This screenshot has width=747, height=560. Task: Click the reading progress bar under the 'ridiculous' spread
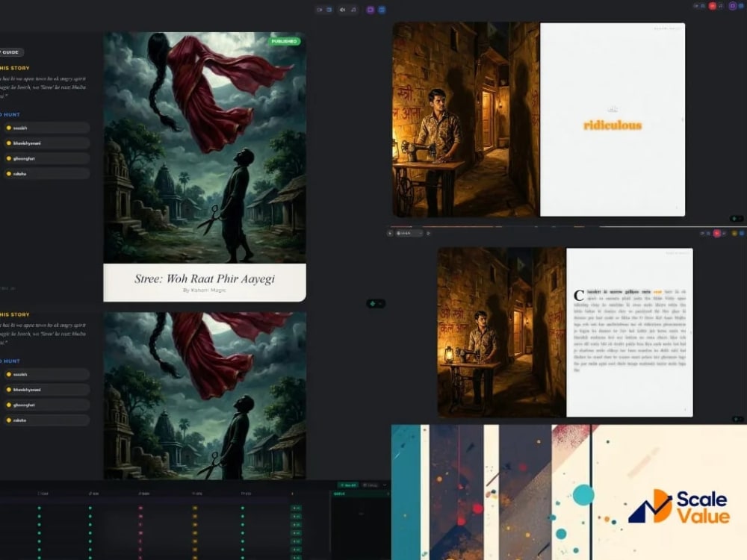[x=567, y=227]
